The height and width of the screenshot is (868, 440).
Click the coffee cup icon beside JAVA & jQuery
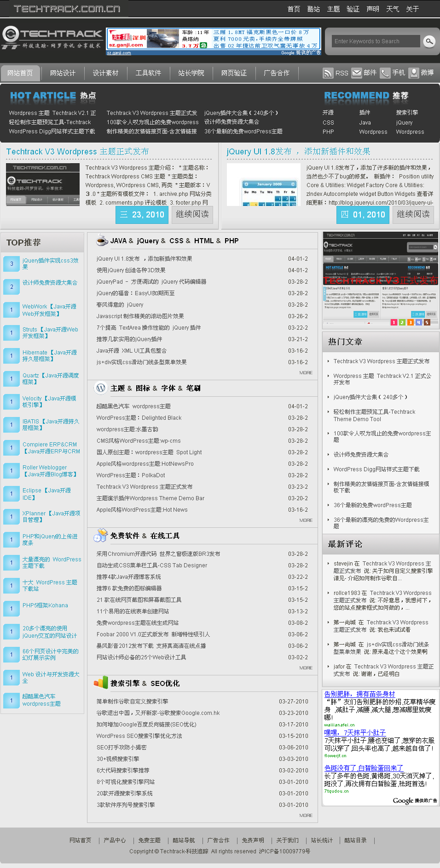pyautogui.click(x=102, y=240)
